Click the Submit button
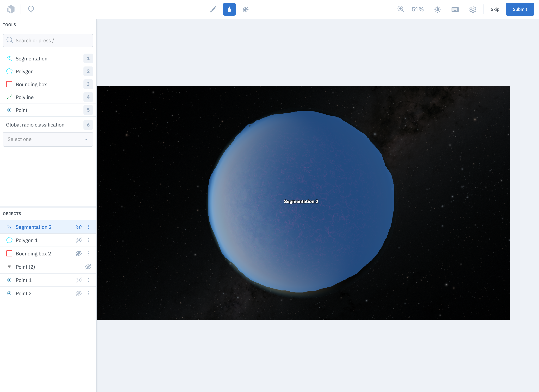Viewport: 539px width, 392px height. point(519,9)
